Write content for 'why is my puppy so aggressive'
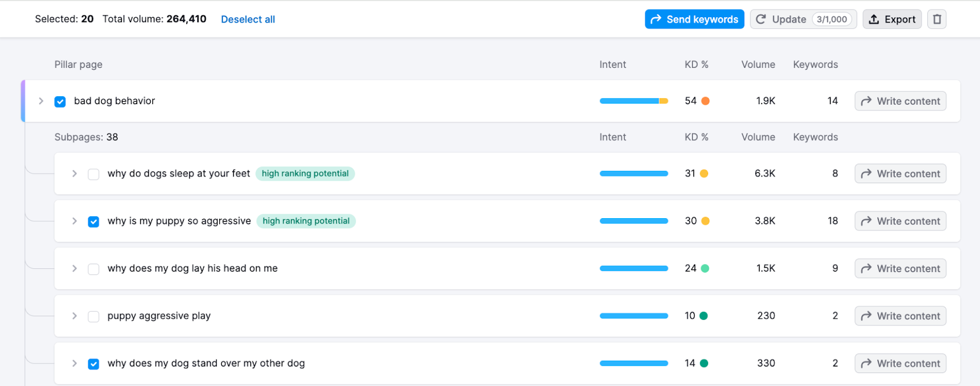Viewport: 980px width, 386px height. click(900, 221)
